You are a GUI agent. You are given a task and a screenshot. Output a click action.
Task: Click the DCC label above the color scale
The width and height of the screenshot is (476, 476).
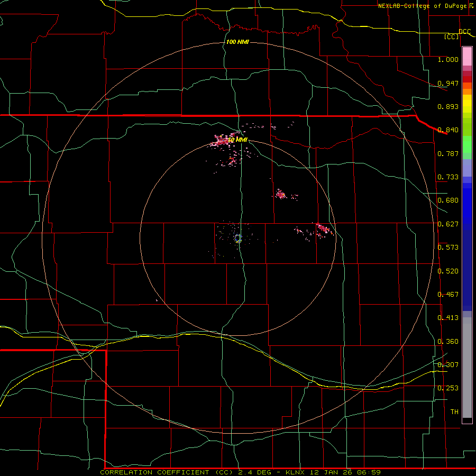coord(465,32)
